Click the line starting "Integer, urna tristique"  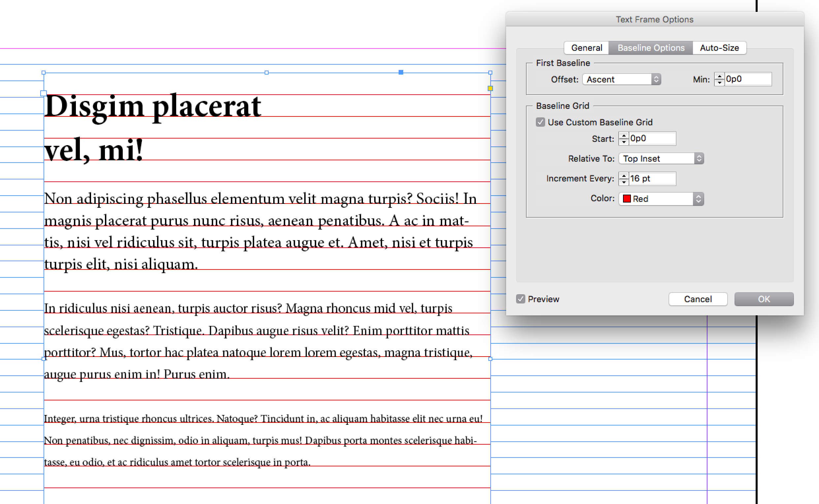[263, 419]
